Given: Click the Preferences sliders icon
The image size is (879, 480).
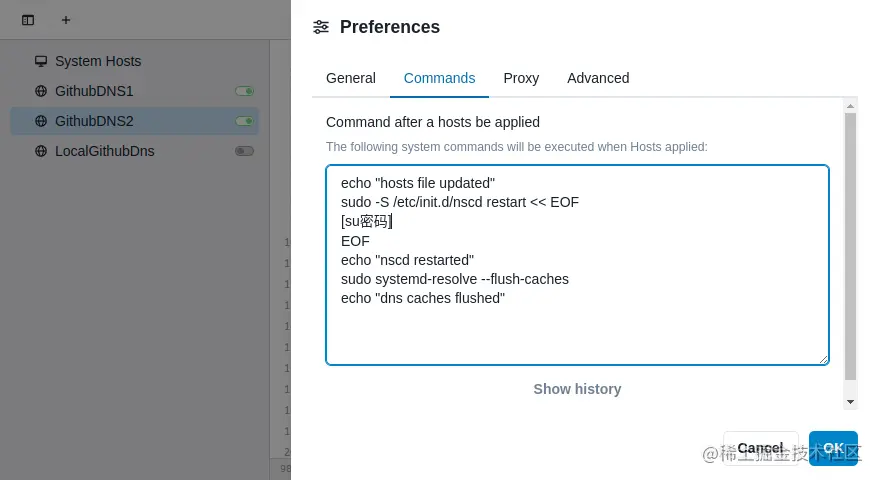Looking at the screenshot, I should tap(321, 27).
